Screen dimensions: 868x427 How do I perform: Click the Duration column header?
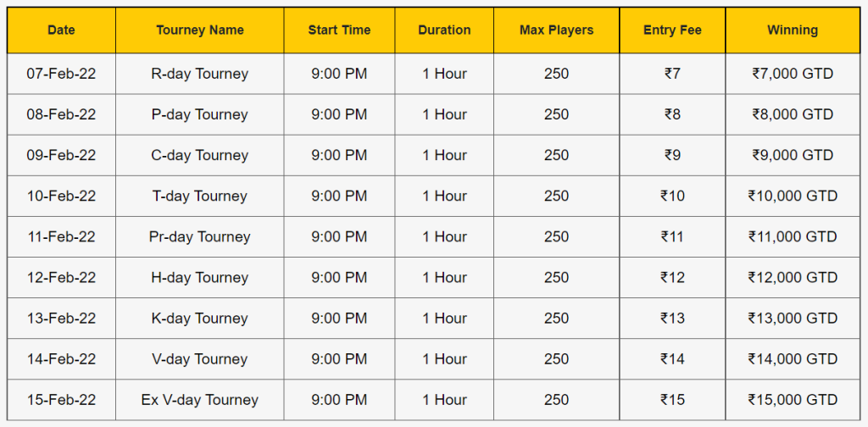coord(444,30)
